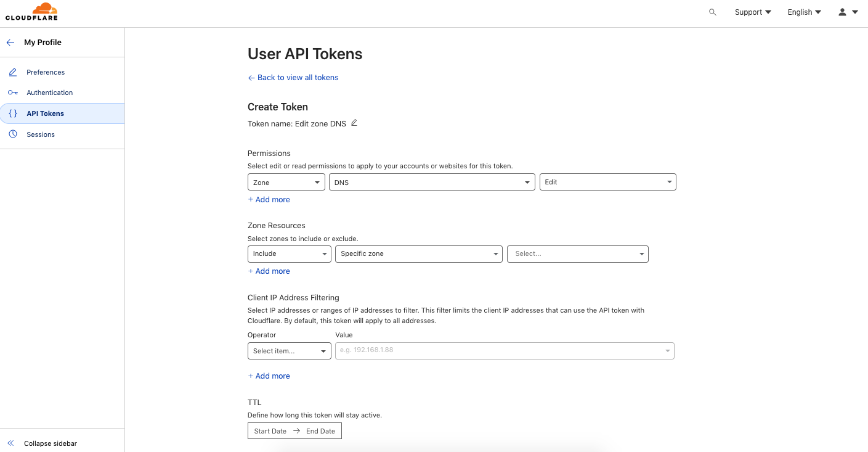Open the Support dropdown menu
This screenshot has width=868, height=452.
point(753,12)
